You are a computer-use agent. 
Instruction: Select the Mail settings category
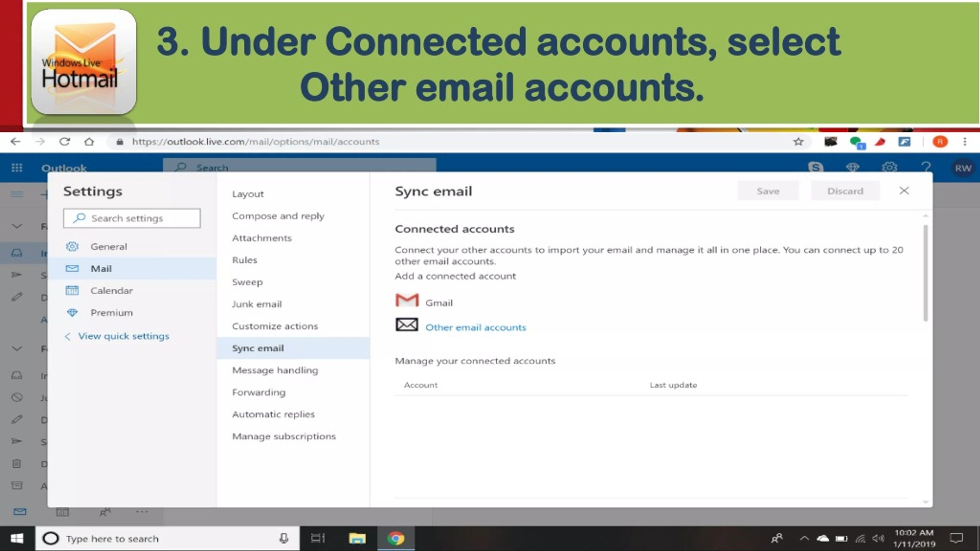[x=132, y=269]
